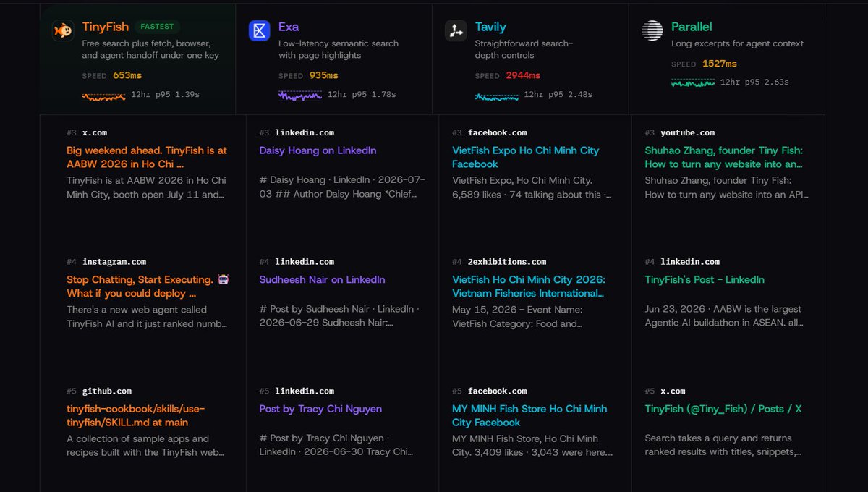Open 'TinyFish's Post - LinkedIn' result
The image size is (868, 492).
[705, 279]
